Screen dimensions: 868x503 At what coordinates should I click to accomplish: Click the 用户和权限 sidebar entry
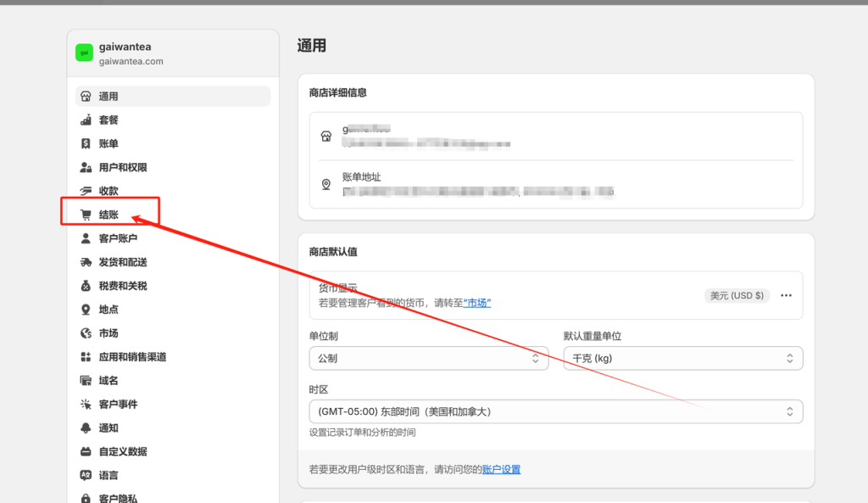(114, 167)
